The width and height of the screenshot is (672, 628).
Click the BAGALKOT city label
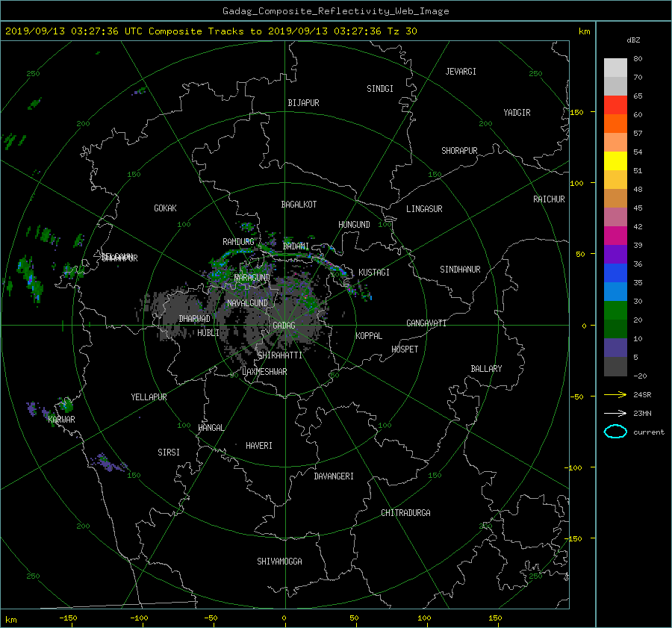pos(299,205)
